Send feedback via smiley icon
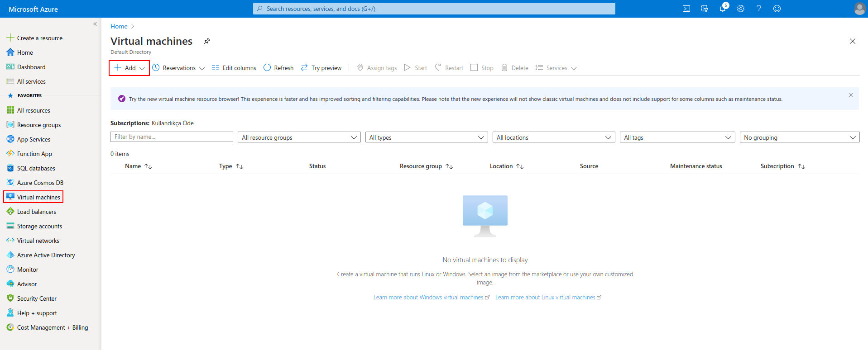Viewport: 868px width, 350px height. 777,9
